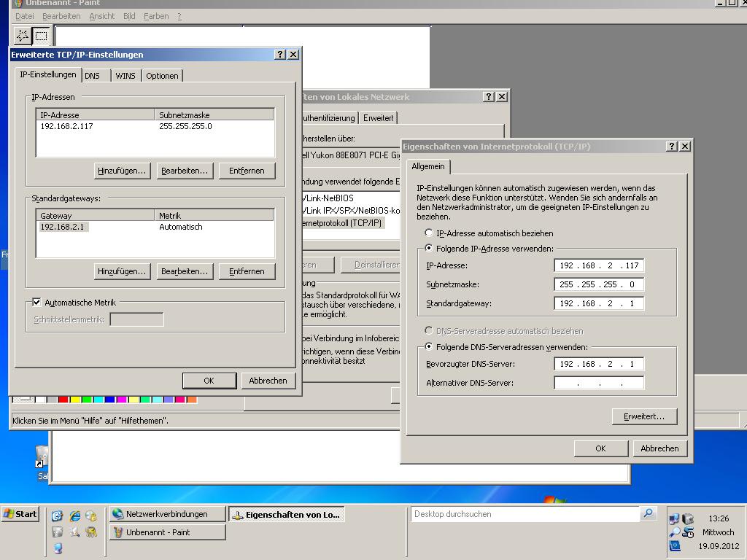Click the magnifier search button next to desktop search
Image resolution: width=747 pixels, height=560 pixels.
click(648, 514)
